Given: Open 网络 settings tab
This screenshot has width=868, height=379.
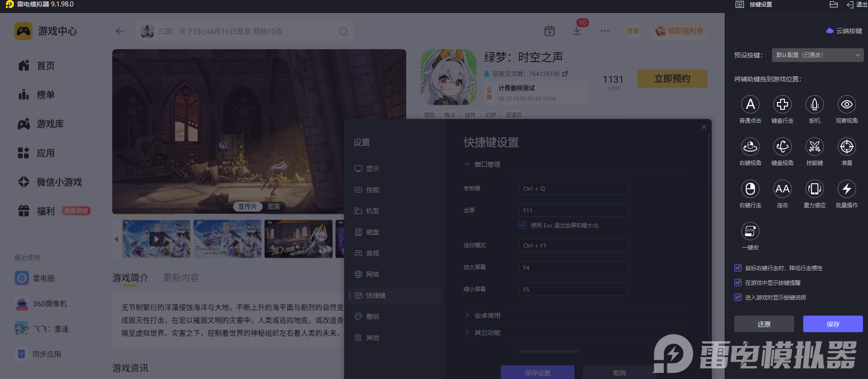Looking at the screenshot, I should (395, 274).
